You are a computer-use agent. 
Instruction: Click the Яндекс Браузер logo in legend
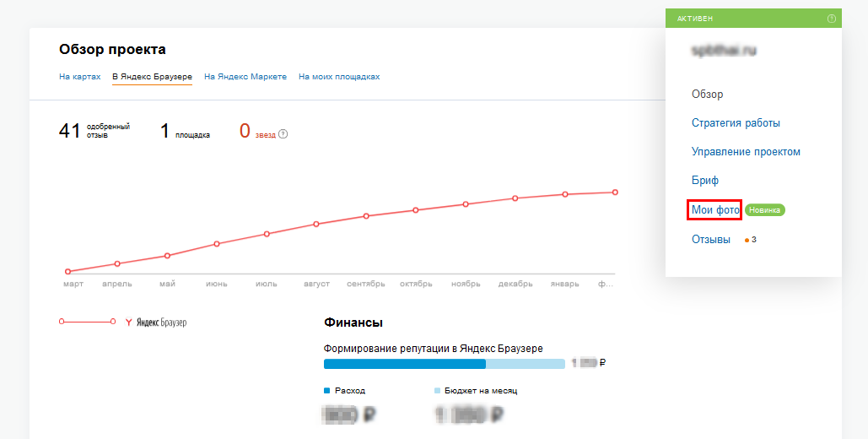click(156, 322)
